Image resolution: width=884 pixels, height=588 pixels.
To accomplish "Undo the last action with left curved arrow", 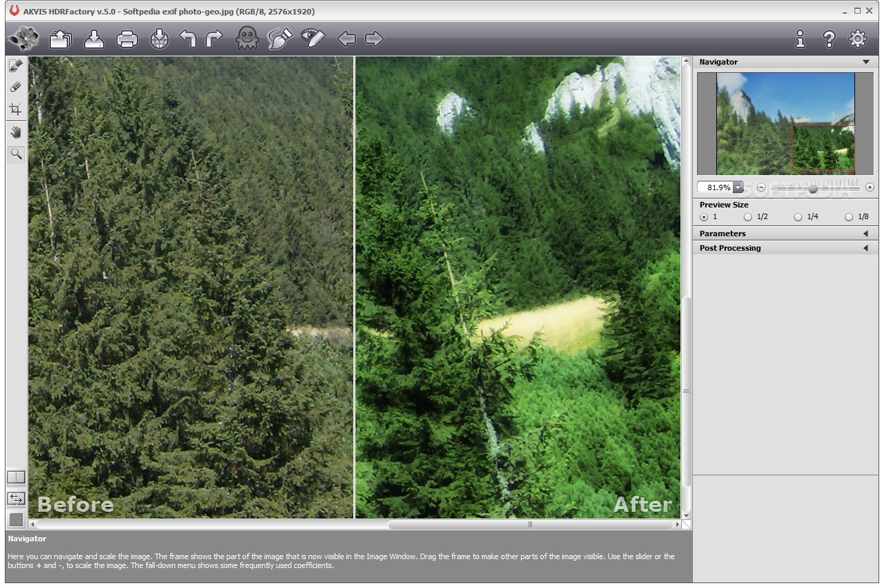I will pos(188,39).
